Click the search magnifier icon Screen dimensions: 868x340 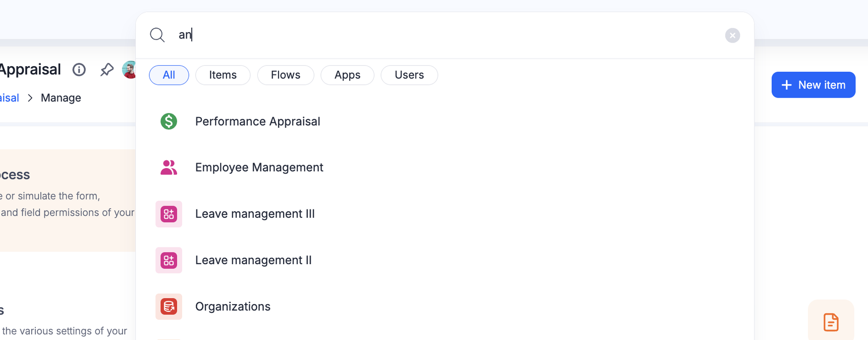tap(157, 35)
